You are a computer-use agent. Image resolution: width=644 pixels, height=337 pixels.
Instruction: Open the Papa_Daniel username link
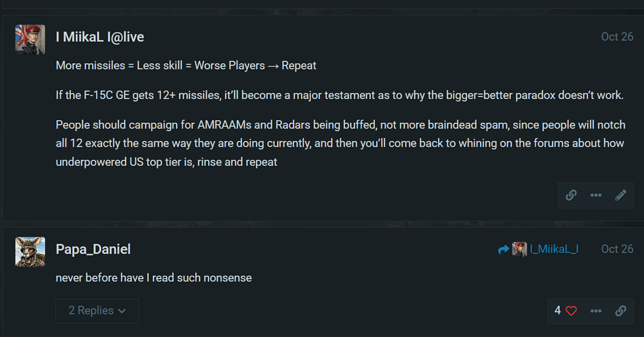click(93, 249)
